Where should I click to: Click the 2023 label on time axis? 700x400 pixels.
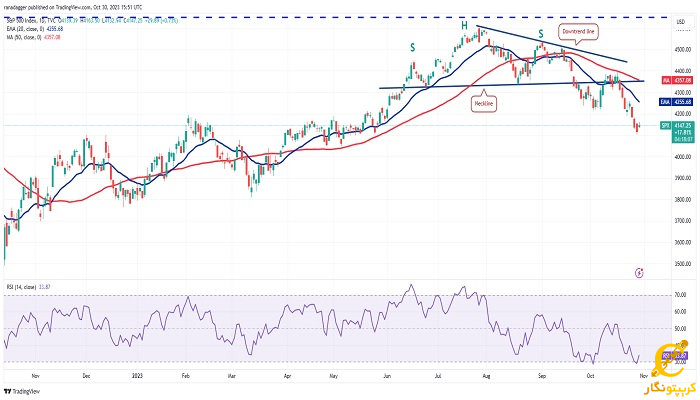[x=138, y=376]
